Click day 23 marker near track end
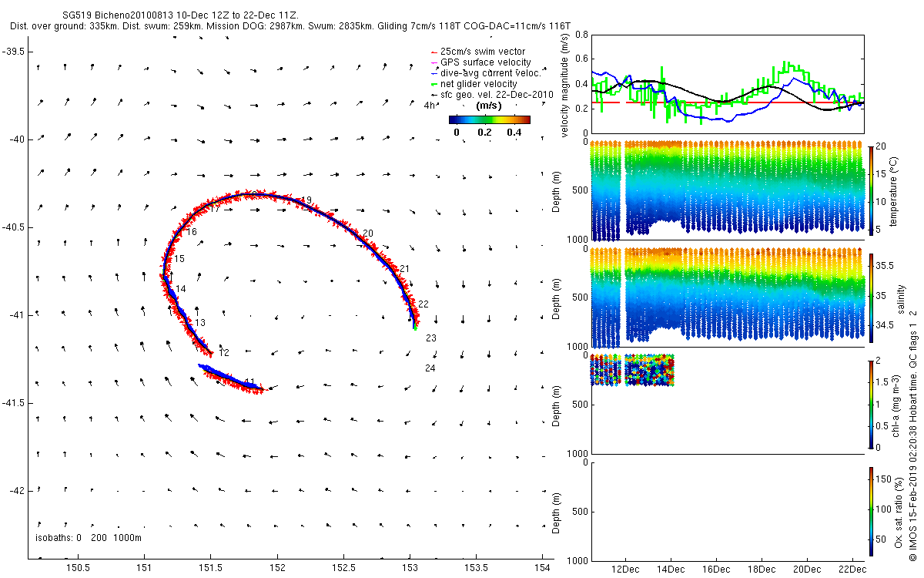This screenshot has height=578, width=924. tap(431, 338)
